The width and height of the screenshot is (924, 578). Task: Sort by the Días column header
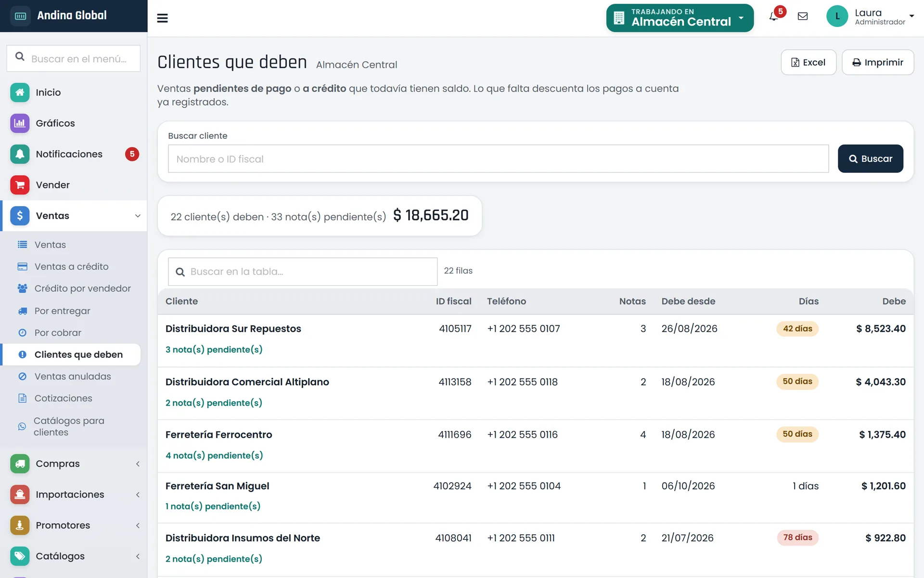click(808, 302)
